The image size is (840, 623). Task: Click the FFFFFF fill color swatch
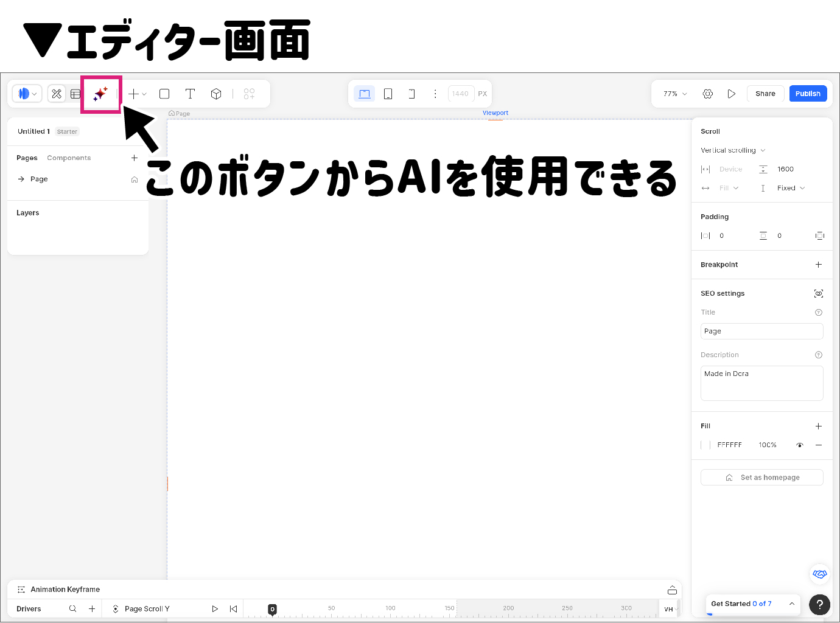coord(705,445)
